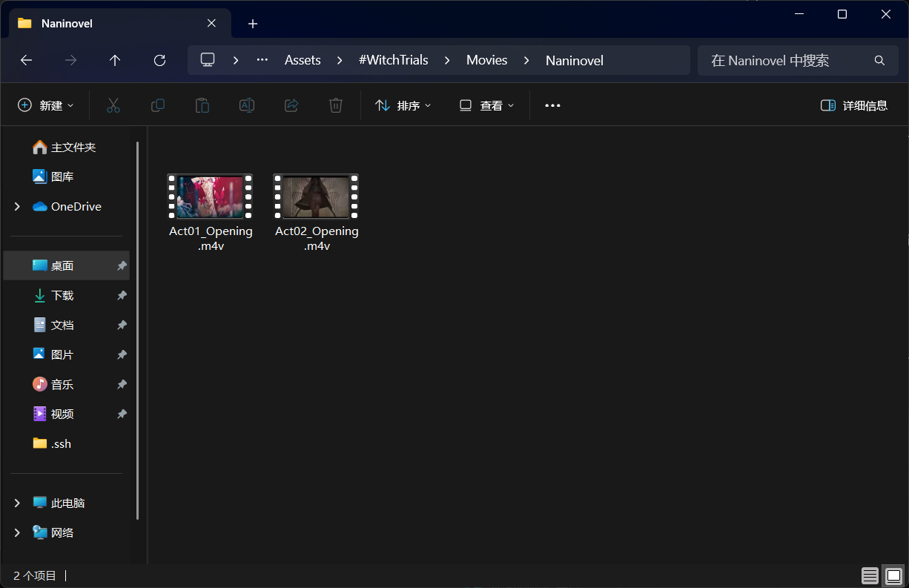Viewport: 909px width, 588px height.
Task: Open the 排序 sort dropdown
Action: click(x=403, y=105)
